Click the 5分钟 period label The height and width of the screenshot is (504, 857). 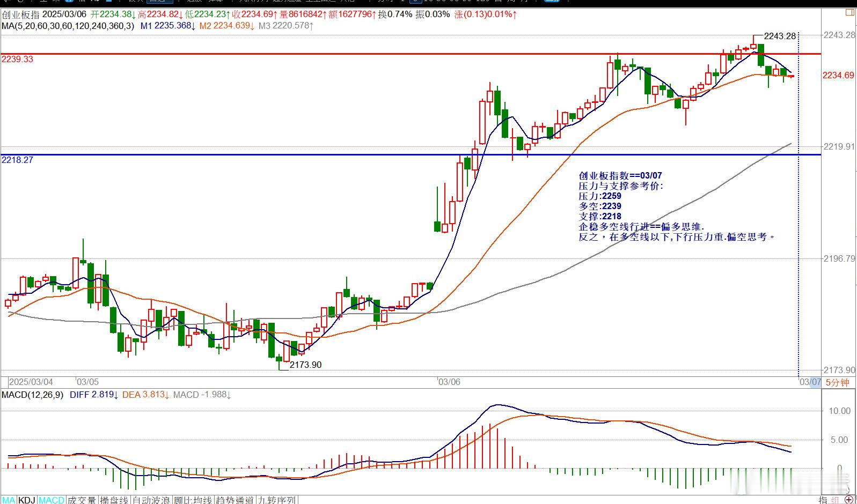click(838, 382)
